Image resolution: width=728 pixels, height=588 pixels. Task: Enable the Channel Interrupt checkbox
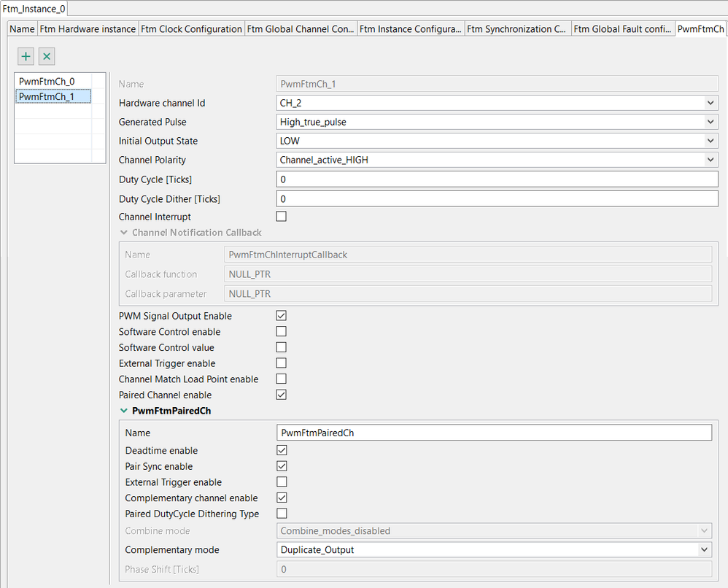tap(282, 217)
